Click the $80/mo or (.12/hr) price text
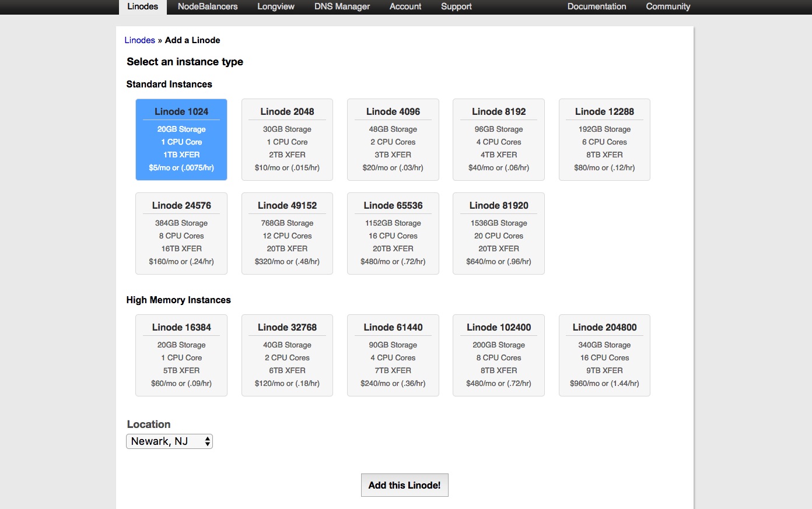 (604, 167)
